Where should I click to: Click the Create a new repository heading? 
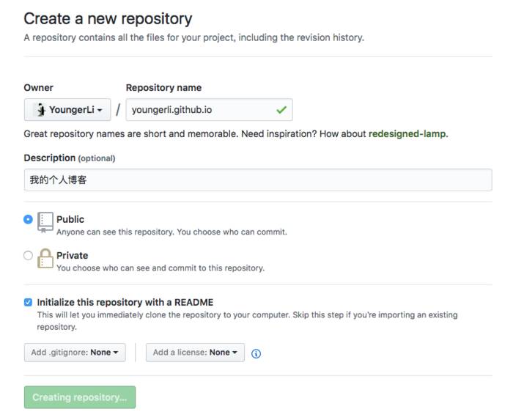[108, 18]
